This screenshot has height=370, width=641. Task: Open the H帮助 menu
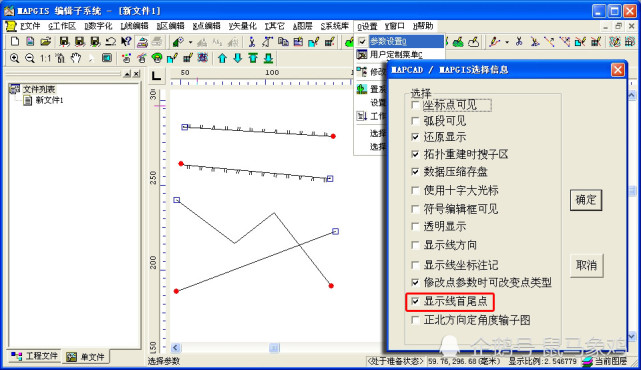pyautogui.click(x=423, y=26)
